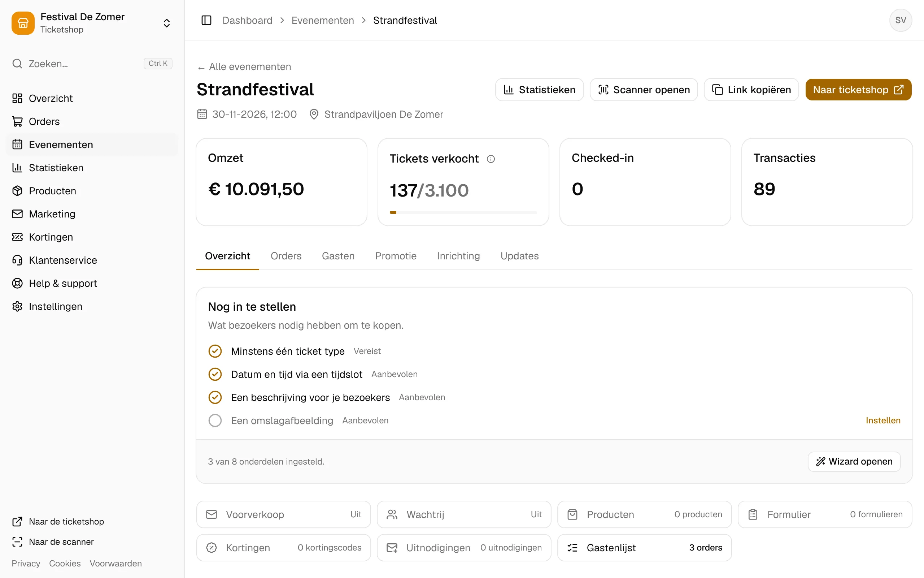
Task: Click the Instellen link for omslagafbeelding
Action: 883,420
